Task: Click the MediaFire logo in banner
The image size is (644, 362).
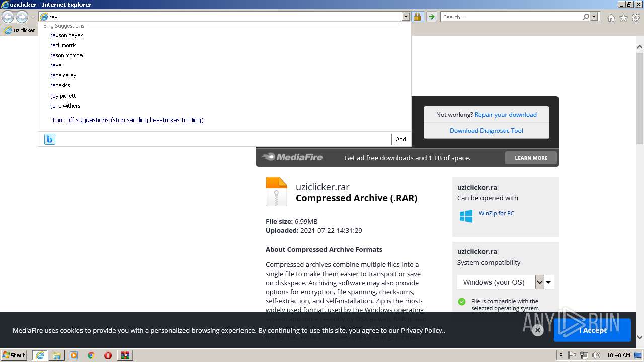Action: pos(292,157)
